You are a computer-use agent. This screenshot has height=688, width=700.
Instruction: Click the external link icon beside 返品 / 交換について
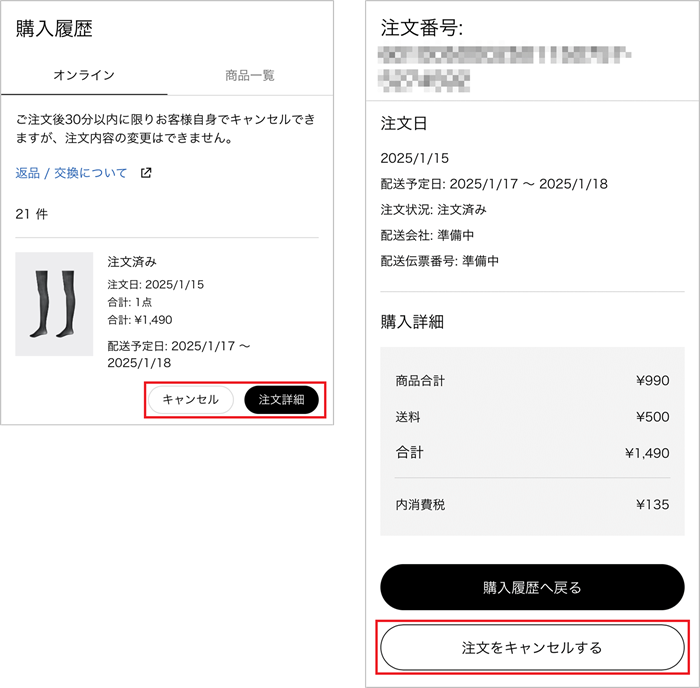coord(146,173)
